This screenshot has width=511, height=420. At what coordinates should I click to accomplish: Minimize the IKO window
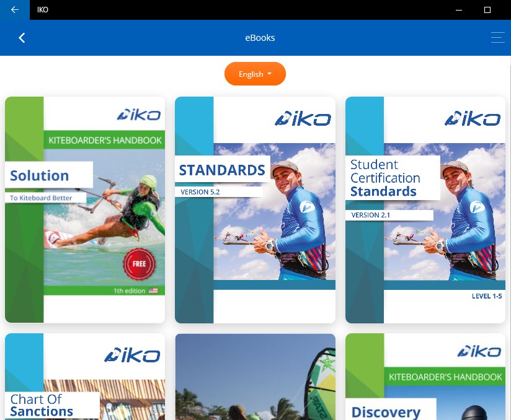(459, 10)
